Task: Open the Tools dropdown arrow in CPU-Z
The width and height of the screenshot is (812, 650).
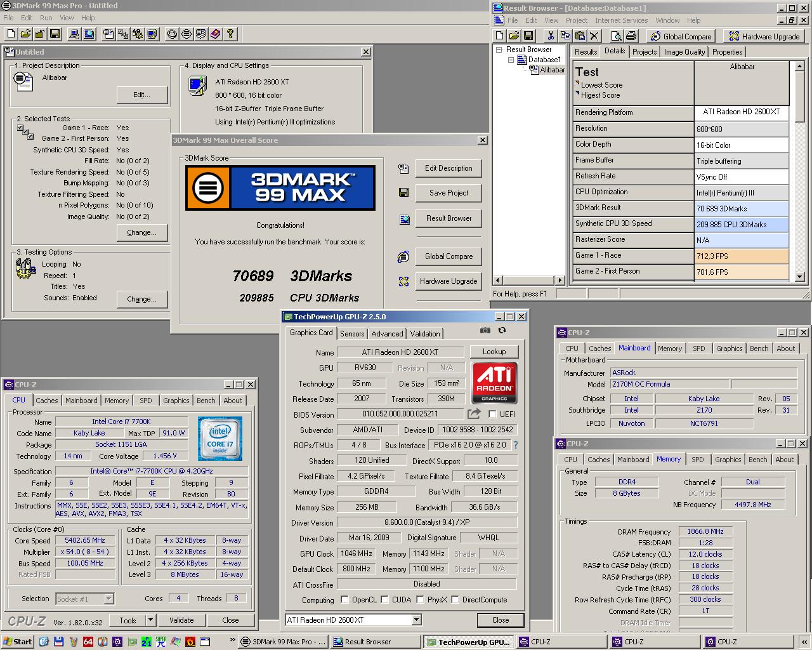Action: pyautogui.click(x=150, y=620)
